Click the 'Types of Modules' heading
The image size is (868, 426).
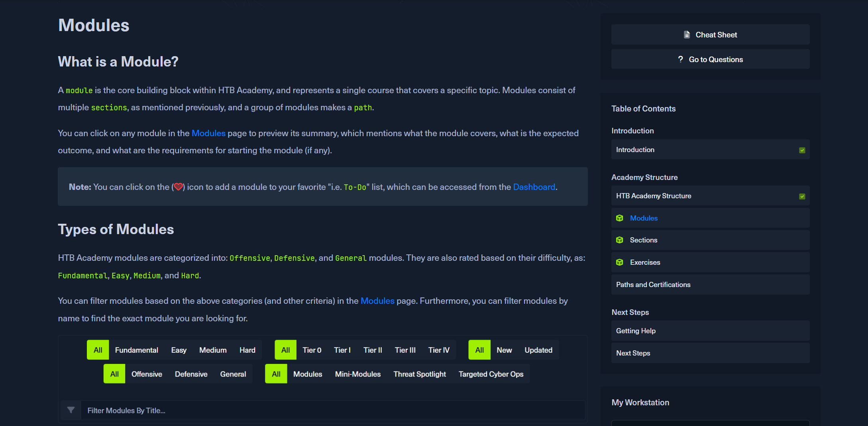(116, 229)
